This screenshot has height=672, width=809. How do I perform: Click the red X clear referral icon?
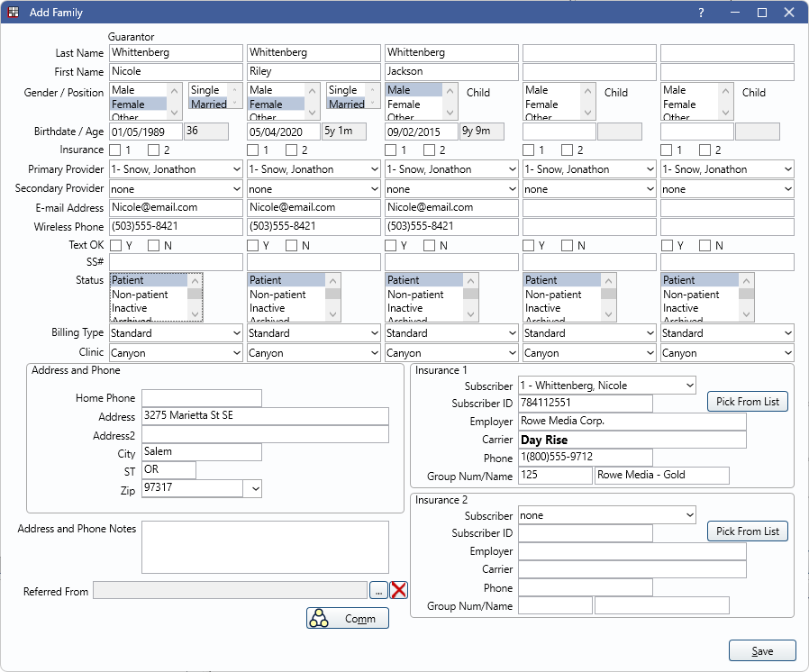pyautogui.click(x=399, y=590)
